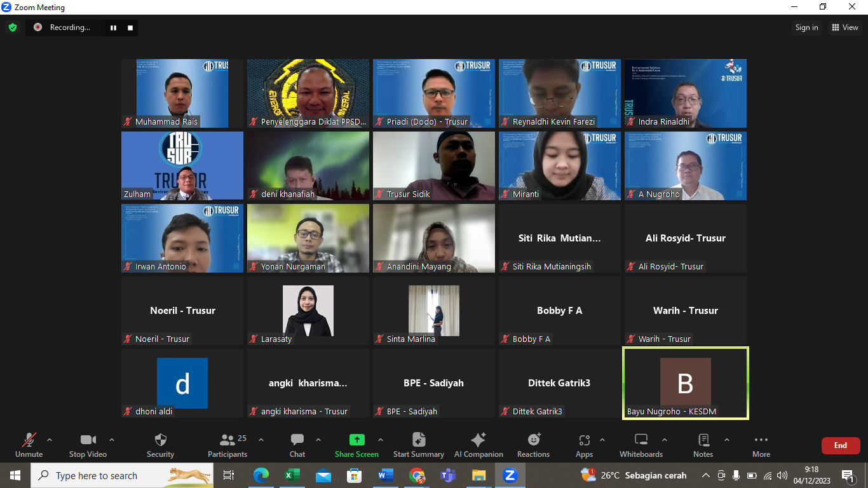868x488 pixels.
Task: Expand video options arrow next to Stop Video
Action: tap(112, 440)
